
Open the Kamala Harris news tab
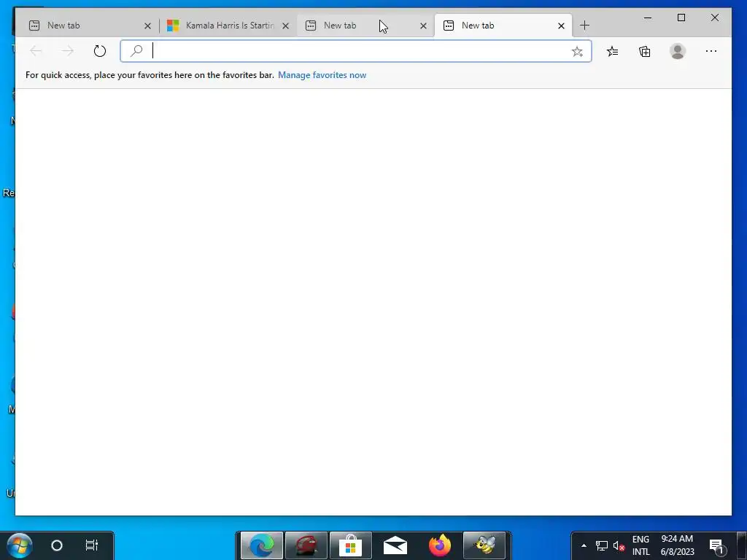tap(230, 26)
